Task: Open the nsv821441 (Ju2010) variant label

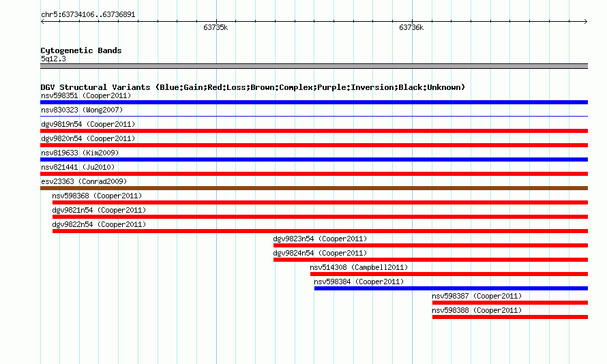Action: pyautogui.click(x=78, y=167)
